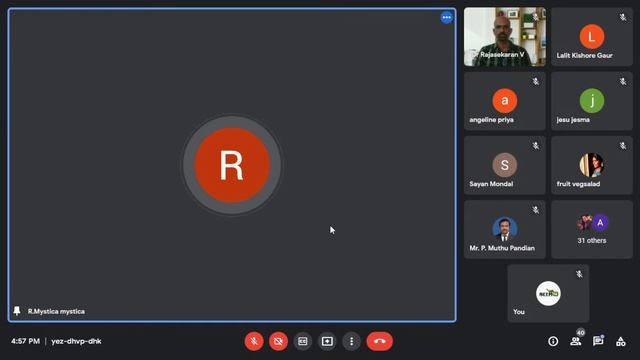This screenshot has width=640, height=360.
Task: Click the Present now screen share button
Action: 327,341
